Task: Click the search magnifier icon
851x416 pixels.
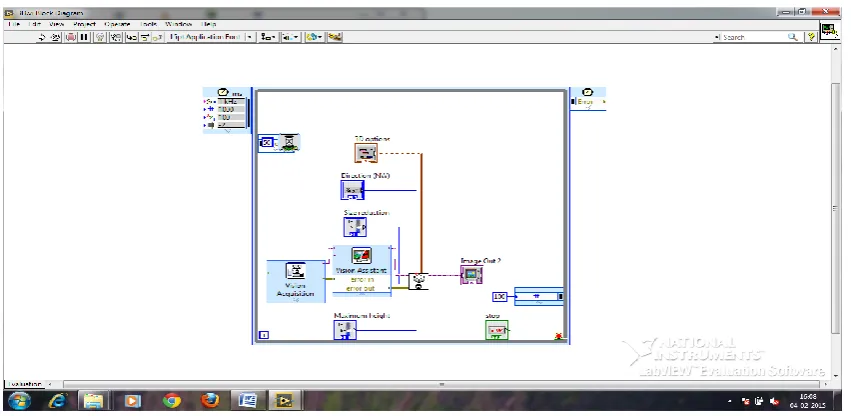Action: [x=793, y=37]
